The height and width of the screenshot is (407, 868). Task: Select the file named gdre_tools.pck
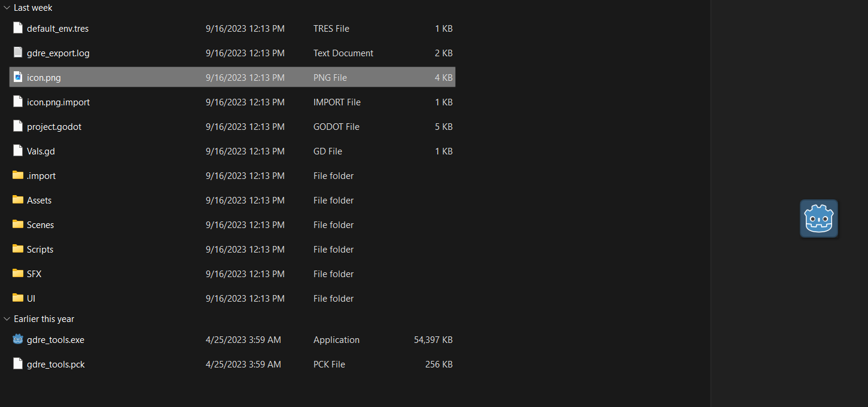pyautogui.click(x=56, y=365)
